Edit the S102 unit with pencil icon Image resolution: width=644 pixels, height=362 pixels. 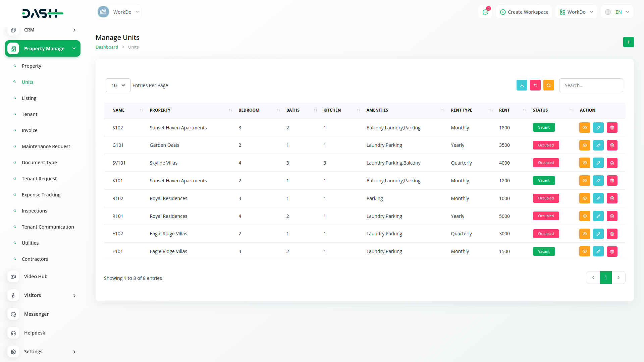[x=598, y=128]
